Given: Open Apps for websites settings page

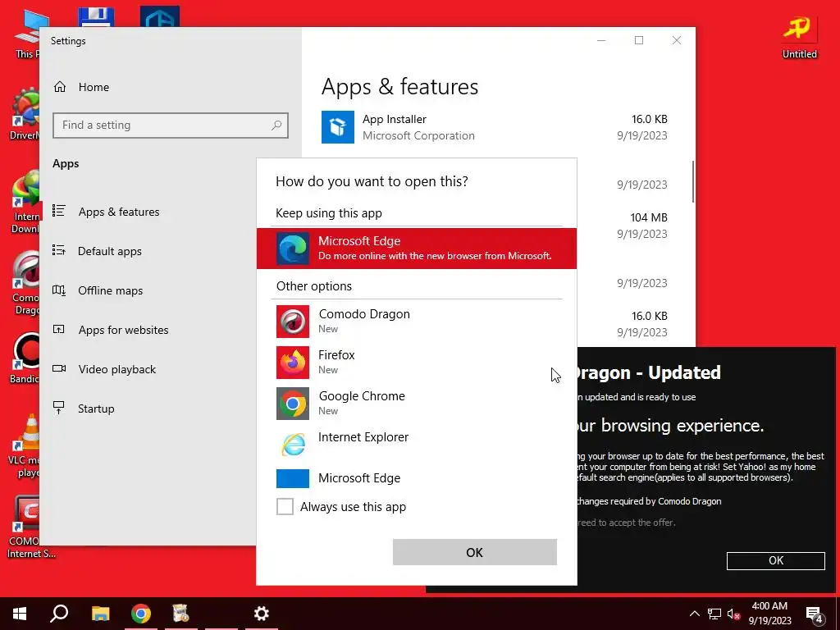Looking at the screenshot, I should [123, 330].
